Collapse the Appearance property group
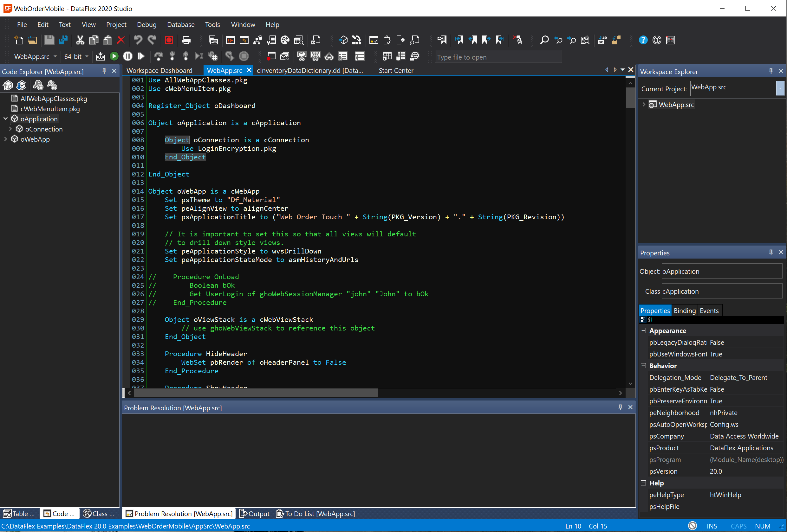787x532 pixels. [x=643, y=331]
